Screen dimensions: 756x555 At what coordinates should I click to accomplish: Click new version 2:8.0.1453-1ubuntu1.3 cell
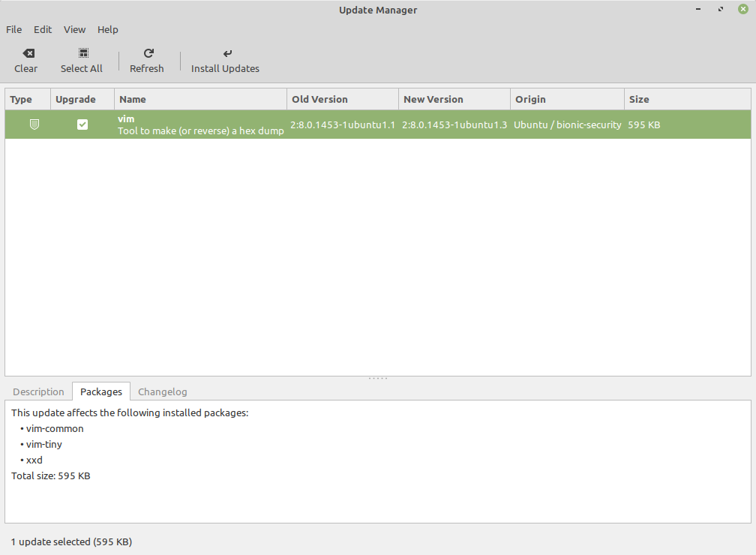click(x=454, y=125)
